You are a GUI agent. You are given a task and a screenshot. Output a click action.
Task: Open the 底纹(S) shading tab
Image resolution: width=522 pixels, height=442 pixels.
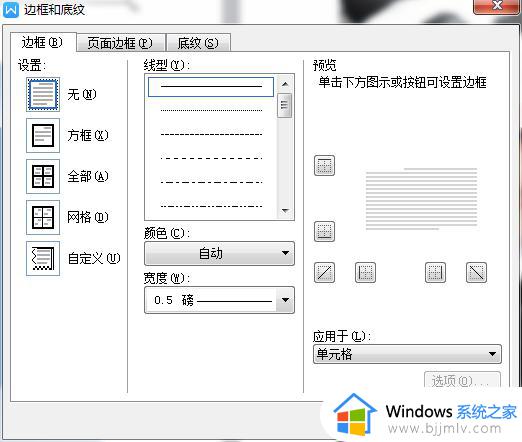tap(198, 43)
